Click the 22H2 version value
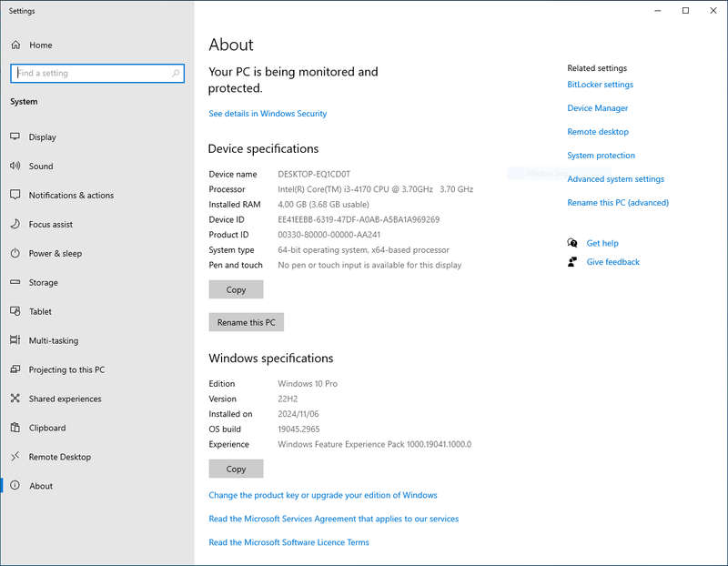 [x=288, y=399]
